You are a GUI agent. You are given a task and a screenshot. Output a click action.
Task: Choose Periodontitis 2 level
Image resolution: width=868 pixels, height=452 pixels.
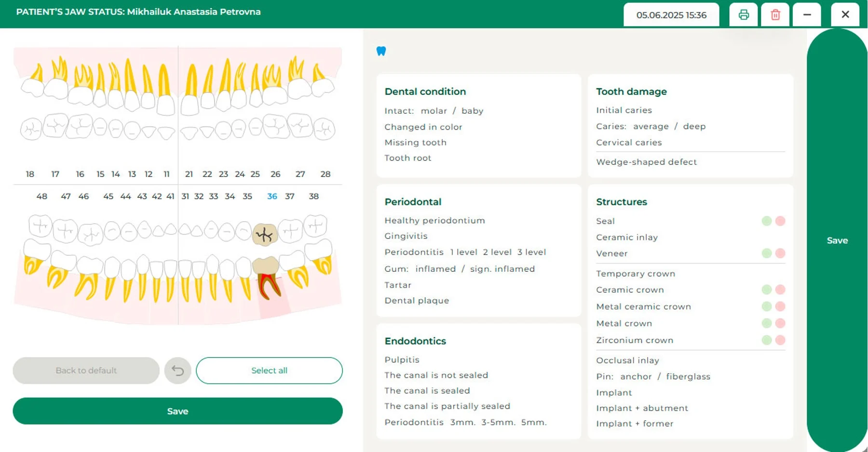[x=497, y=252]
